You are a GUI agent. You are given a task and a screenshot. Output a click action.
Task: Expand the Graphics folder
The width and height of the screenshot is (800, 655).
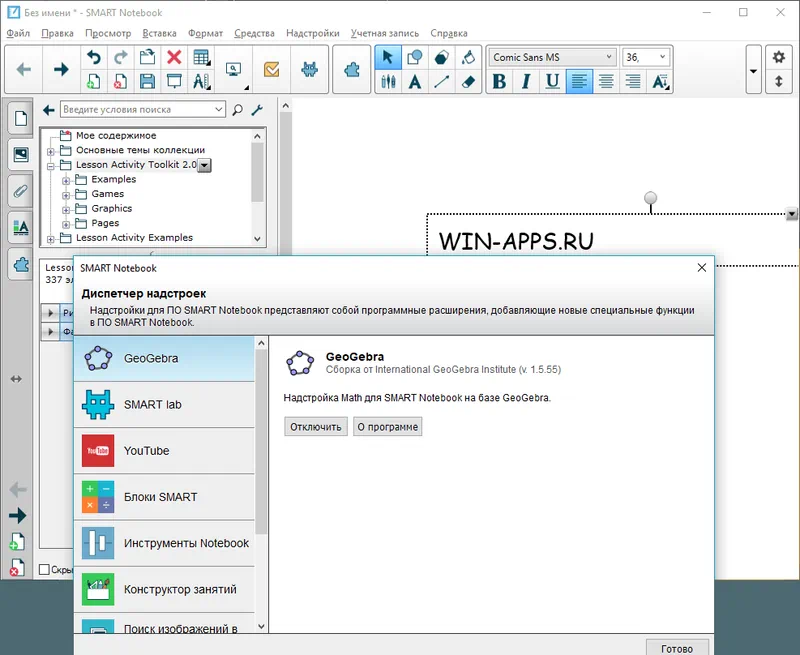pyautogui.click(x=66, y=210)
